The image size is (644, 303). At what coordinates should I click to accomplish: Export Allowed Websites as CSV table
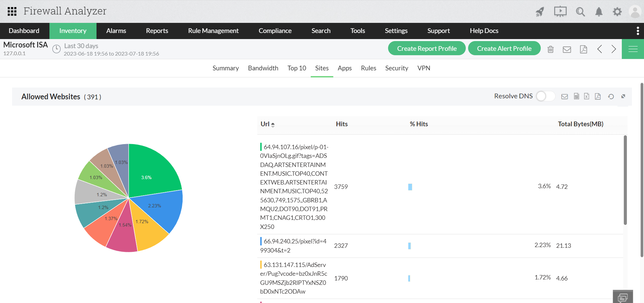[x=576, y=96]
